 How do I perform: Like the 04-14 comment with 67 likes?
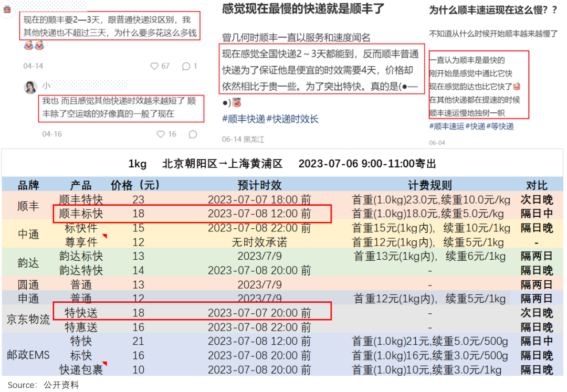pyautogui.click(x=154, y=66)
